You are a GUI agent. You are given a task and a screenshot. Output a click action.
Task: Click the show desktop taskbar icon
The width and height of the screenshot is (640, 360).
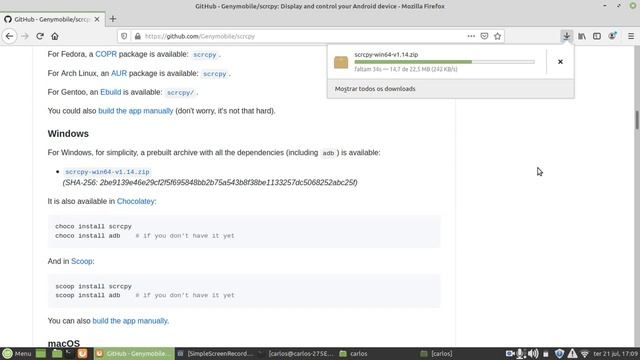(x=41, y=353)
